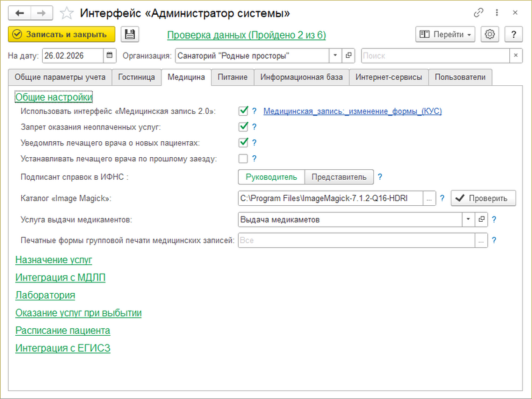Open gear settings icon in toolbar
This screenshot has width=532, height=399.
489,35
